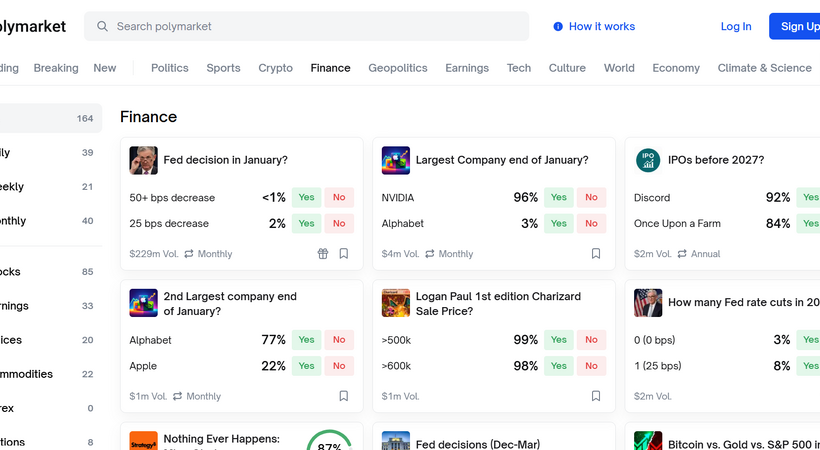The image size is (820, 450).
Task: Open the Climate & Science tab
Action: 765,68
